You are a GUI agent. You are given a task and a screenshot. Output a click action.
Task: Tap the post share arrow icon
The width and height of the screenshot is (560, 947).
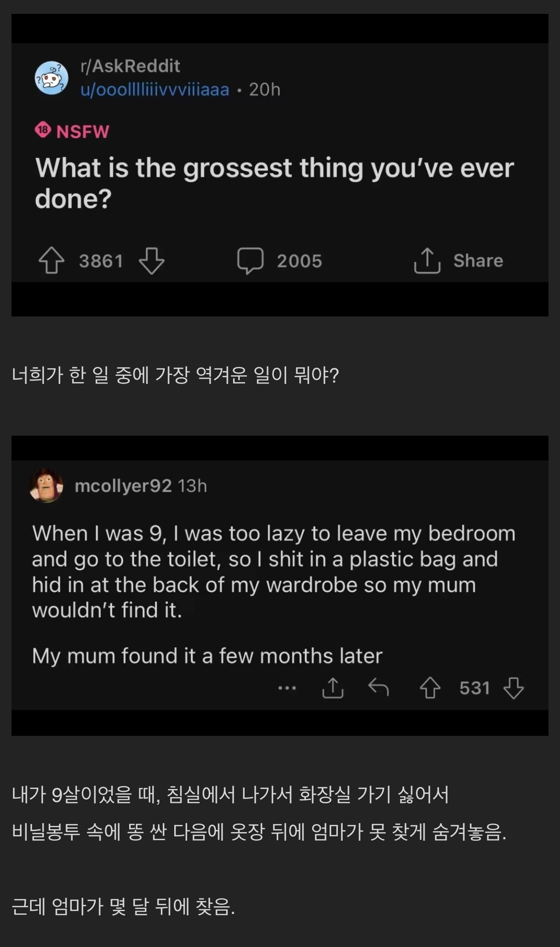[427, 260]
